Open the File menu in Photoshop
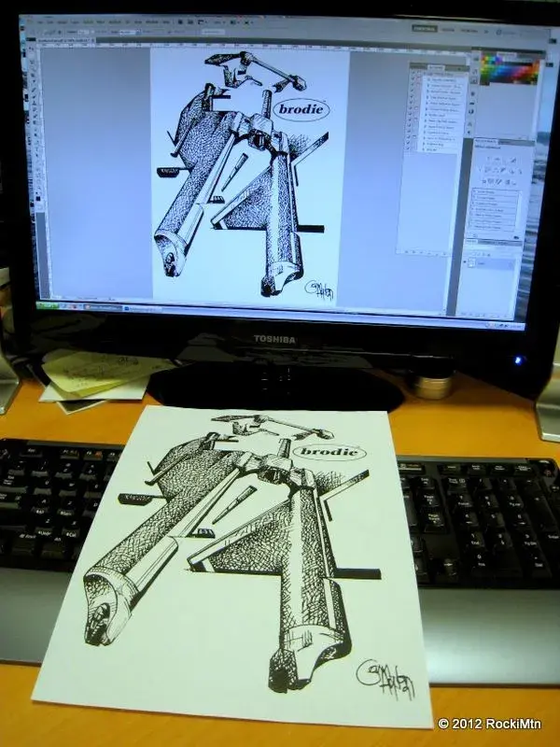 [39, 21]
